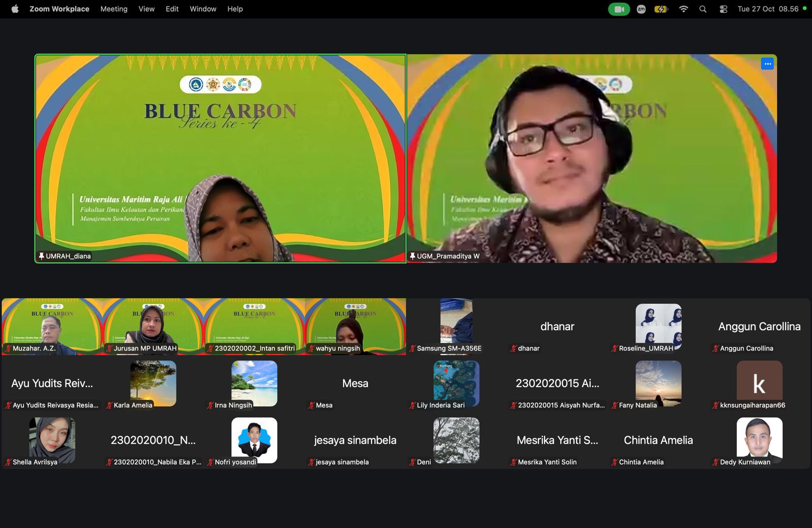Select the UGM_Pramaditya W pinned video
812x528 pixels.
(592, 158)
